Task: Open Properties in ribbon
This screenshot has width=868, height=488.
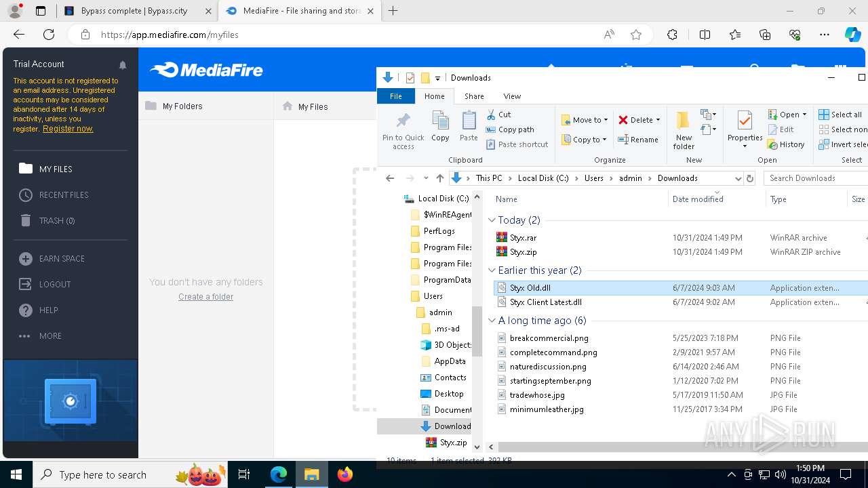Action: coord(745,129)
